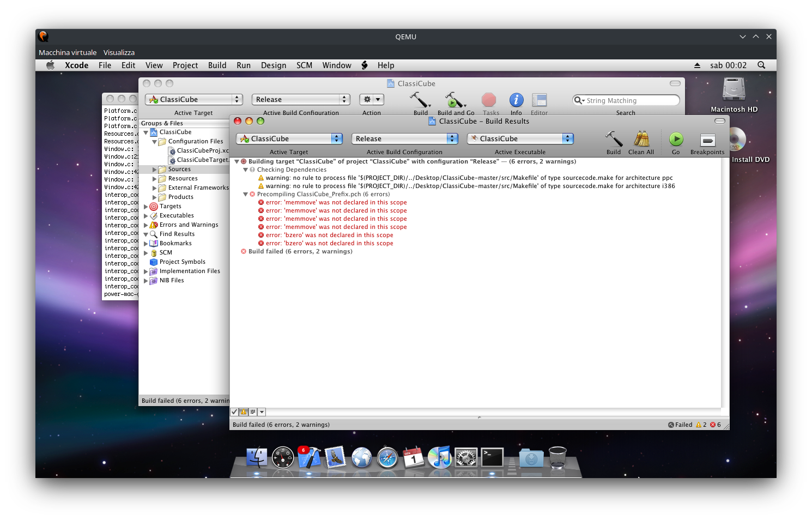Image resolution: width=812 pixels, height=520 pixels.
Task: Collapse the Building target ClassiCube row
Action: [x=237, y=162]
